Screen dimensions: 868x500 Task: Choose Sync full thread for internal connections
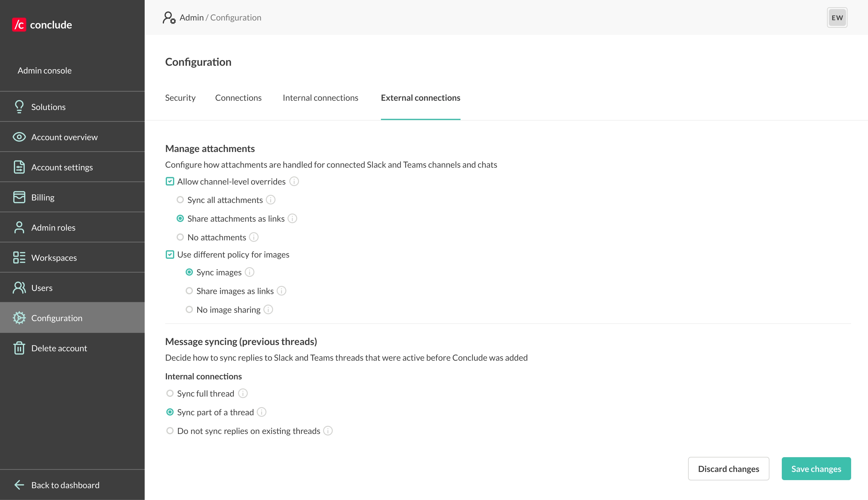pos(170,393)
